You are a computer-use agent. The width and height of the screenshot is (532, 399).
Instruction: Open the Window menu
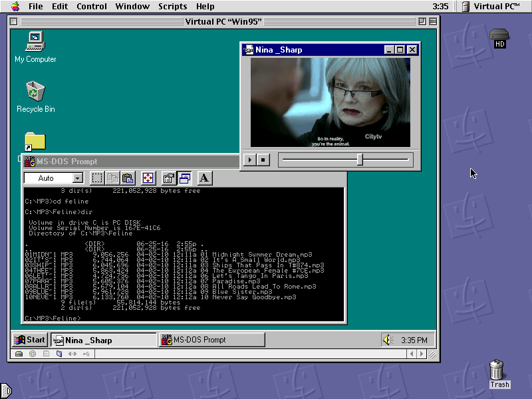coord(132,6)
